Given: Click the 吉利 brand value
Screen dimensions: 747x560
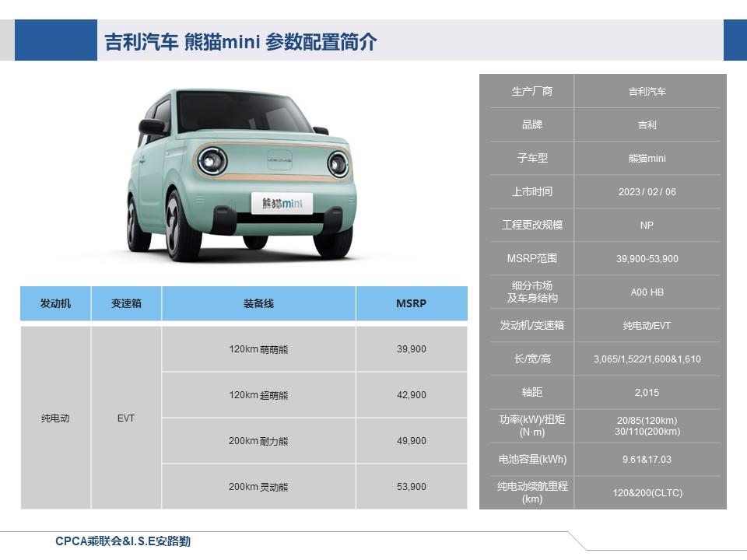Looking at the screenshot, I should click(x=647, y=124).
